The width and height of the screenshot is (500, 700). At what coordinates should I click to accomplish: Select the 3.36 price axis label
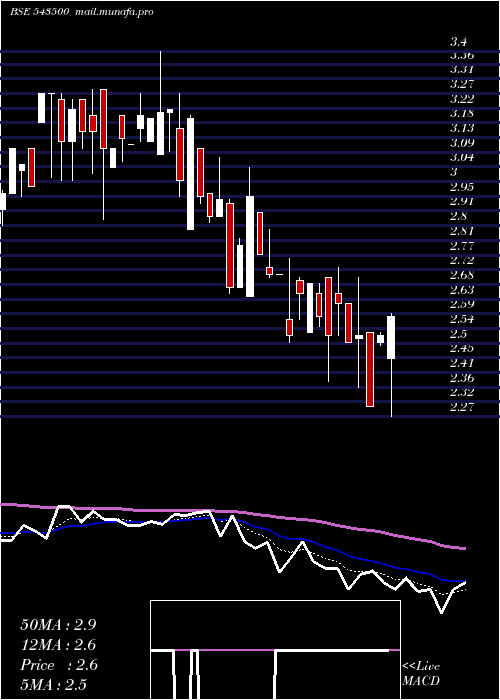(462, 56)
